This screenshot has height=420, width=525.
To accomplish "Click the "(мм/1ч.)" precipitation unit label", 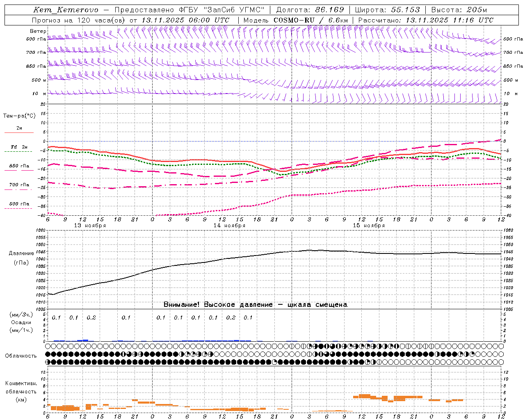I will pos(21,330).
